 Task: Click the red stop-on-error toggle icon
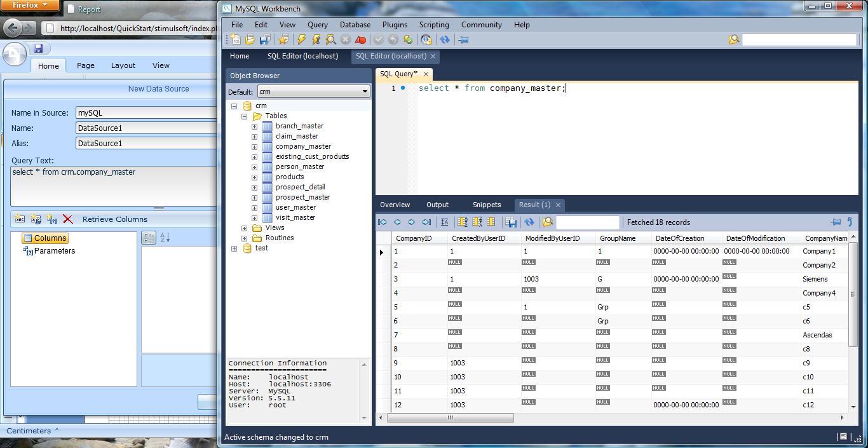(360, 39)
